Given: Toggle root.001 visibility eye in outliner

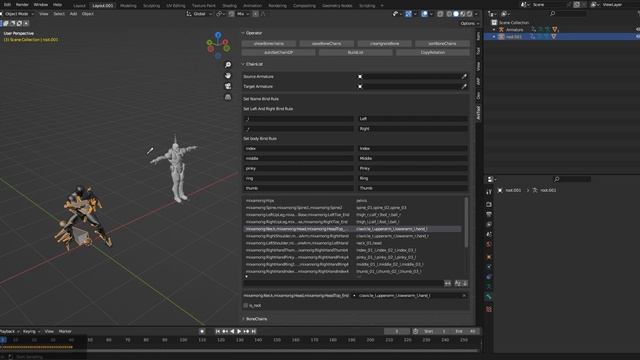Looking at the screenshot, I should click(638, 37).
